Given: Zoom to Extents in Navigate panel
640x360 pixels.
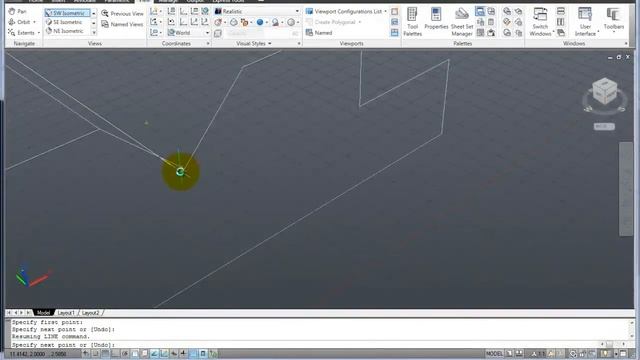Looking at the screenshot, I should click(x=21, y=33).
